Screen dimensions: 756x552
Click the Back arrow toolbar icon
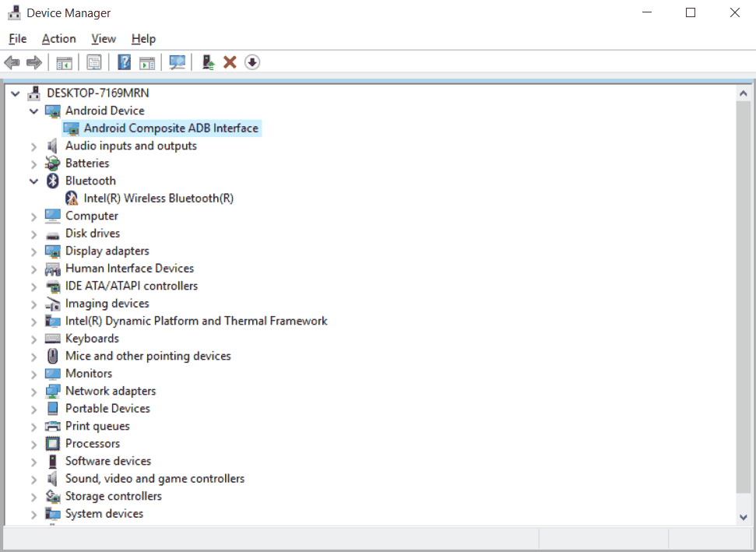[12, 62]
